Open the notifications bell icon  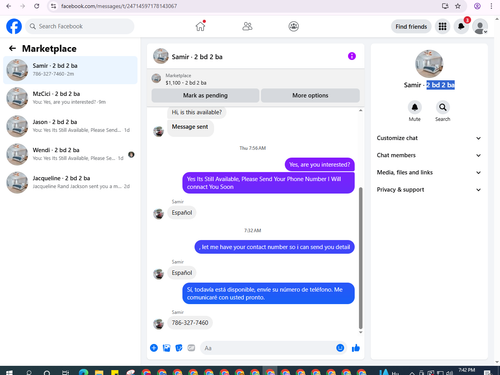(x=461, y=27)
